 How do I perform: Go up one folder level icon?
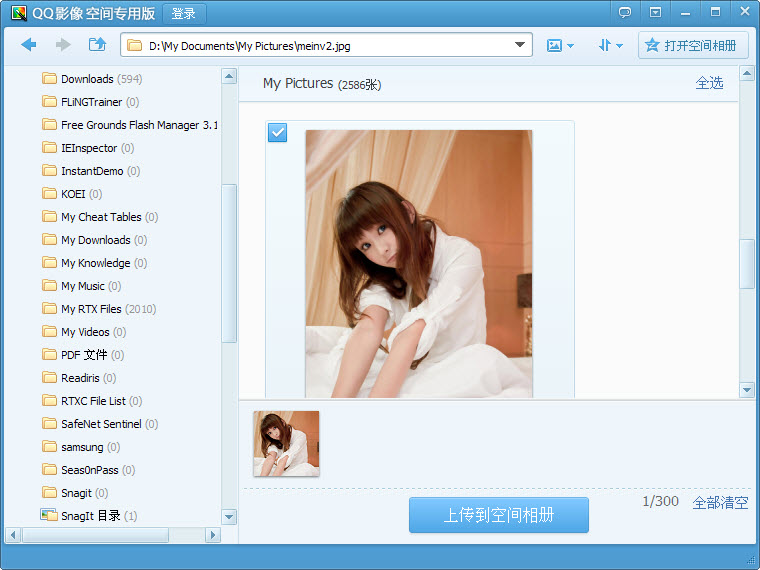pyautogui.click(x=97, y=45)
